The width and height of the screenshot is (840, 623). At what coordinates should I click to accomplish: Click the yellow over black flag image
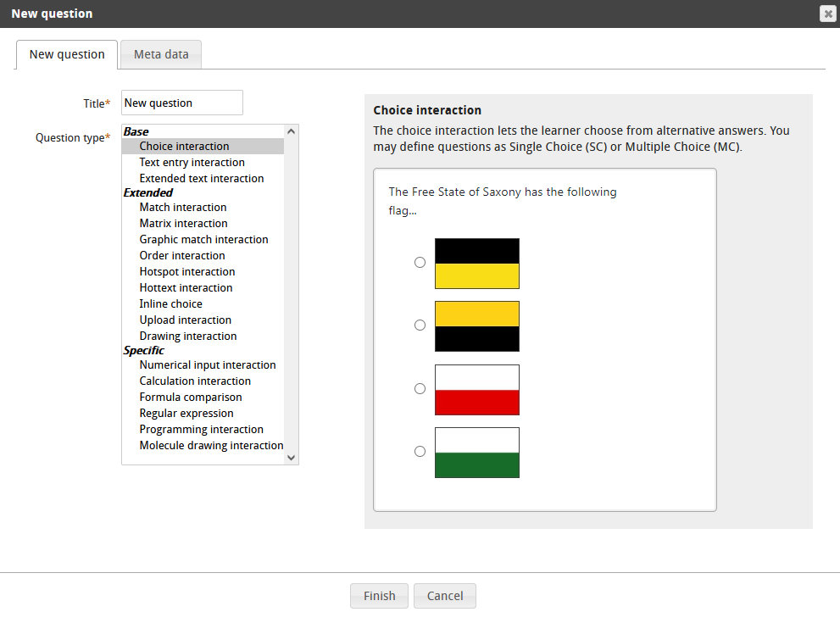click(x=476, y=326)
